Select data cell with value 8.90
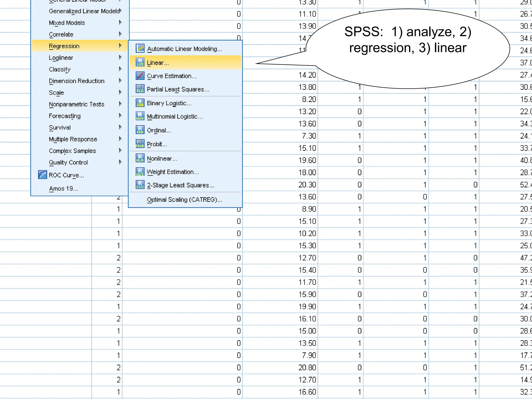Viewport: 532px width, 399px height. pos(280,209)
